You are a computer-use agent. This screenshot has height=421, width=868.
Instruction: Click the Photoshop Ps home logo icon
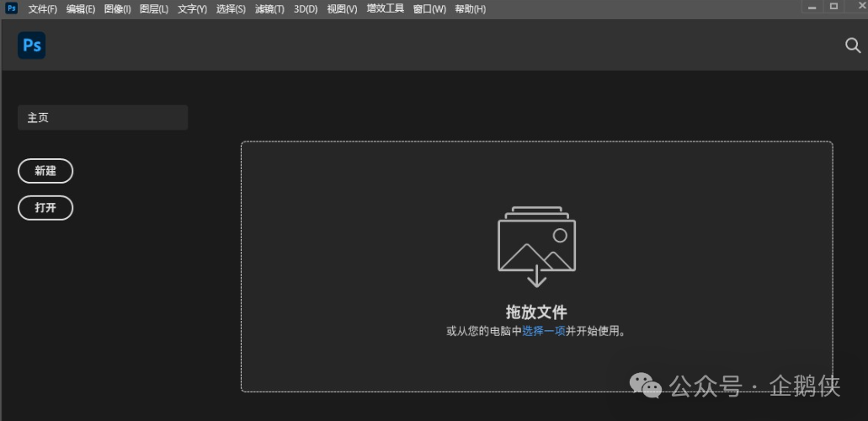coord(31,45)
